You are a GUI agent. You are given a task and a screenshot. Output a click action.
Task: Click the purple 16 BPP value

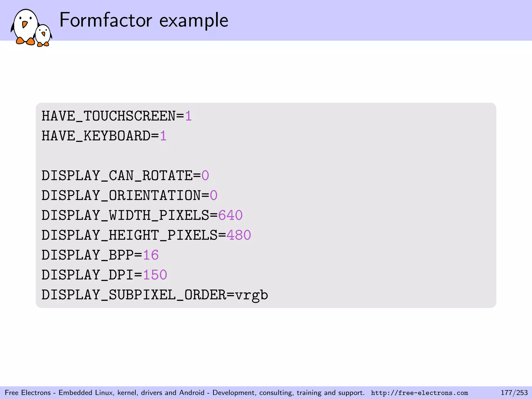point(151,255)
